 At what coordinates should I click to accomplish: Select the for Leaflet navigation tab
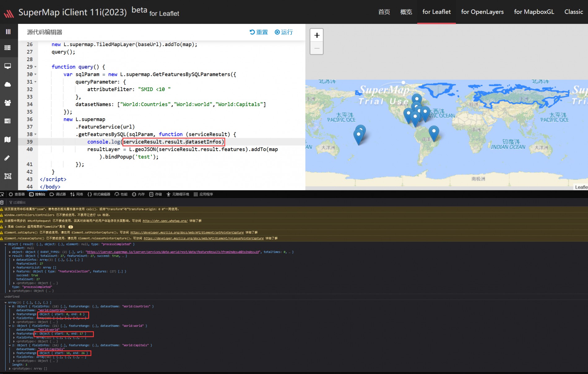436,12
